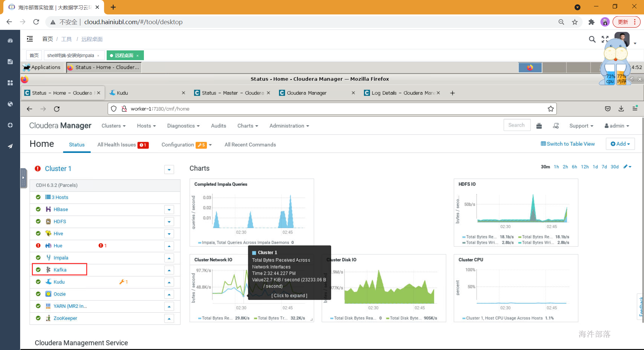The image size is (644, 350).
Task: Click Hive bee icon
Action: [x=48, y=233]
